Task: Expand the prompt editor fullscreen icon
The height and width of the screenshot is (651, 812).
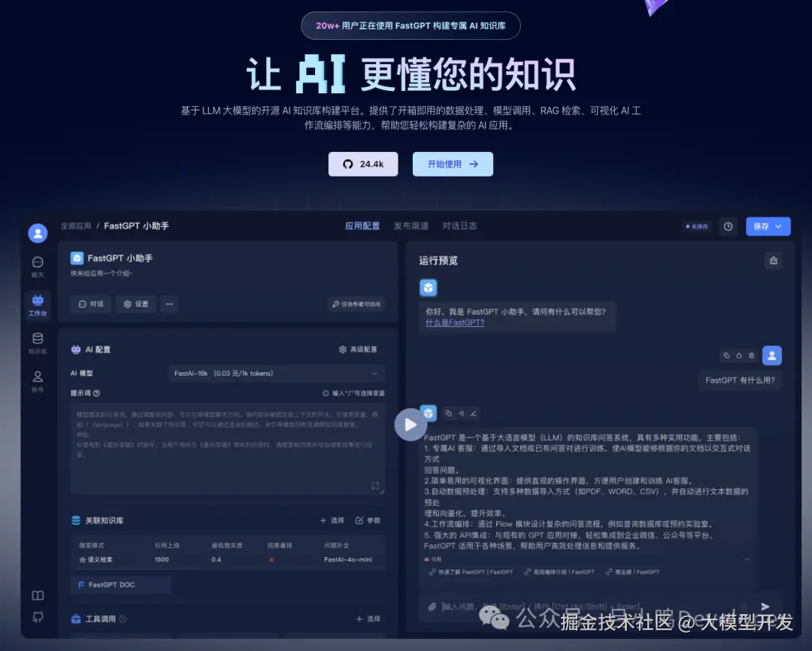Action: pos(375,486)
